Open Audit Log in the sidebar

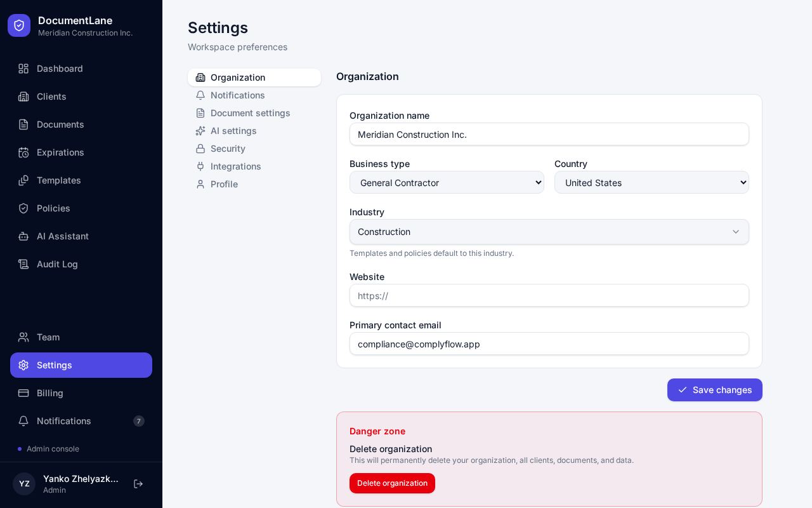(81, 264)
